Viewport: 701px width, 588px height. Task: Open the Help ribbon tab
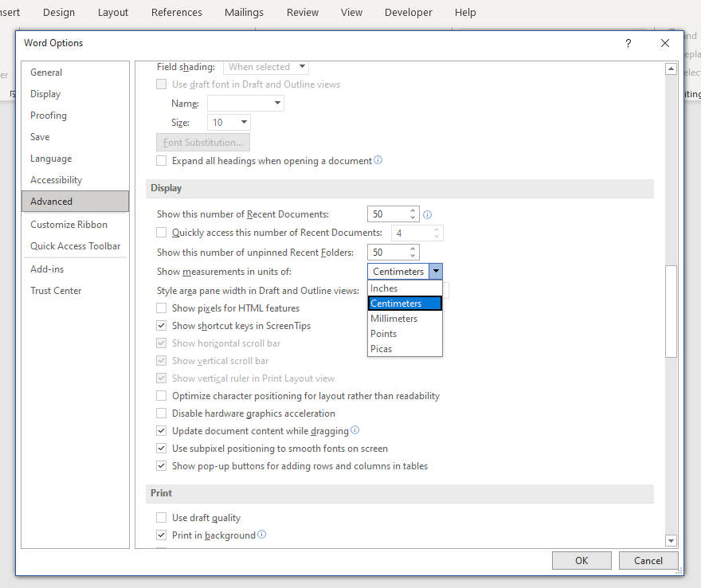pyautogui.click(x=465, y=13)
